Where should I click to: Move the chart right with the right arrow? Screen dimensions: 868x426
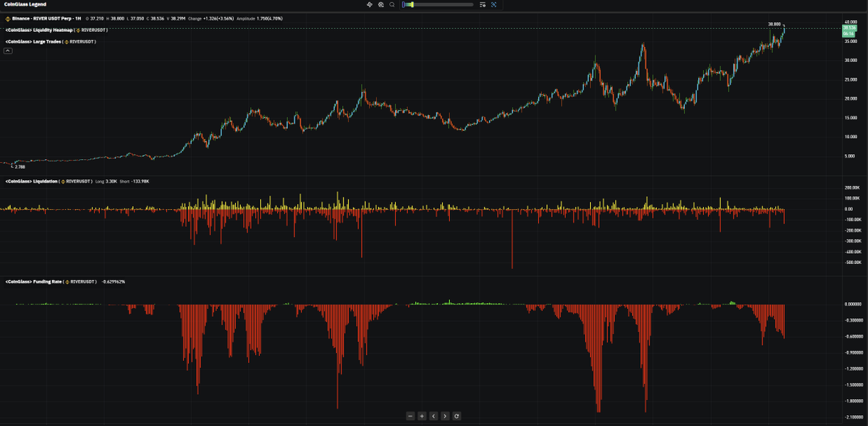445,416
